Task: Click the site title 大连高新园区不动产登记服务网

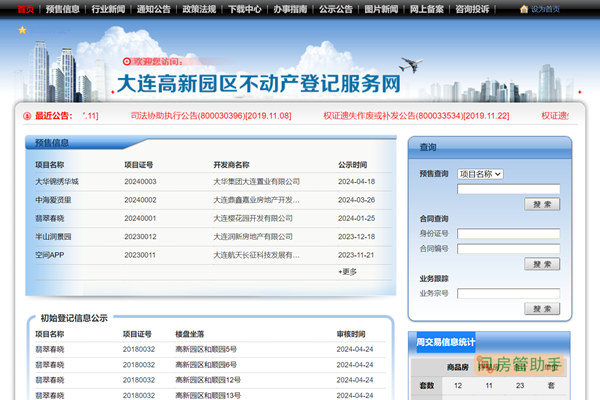Action: [x=259, y=84]
